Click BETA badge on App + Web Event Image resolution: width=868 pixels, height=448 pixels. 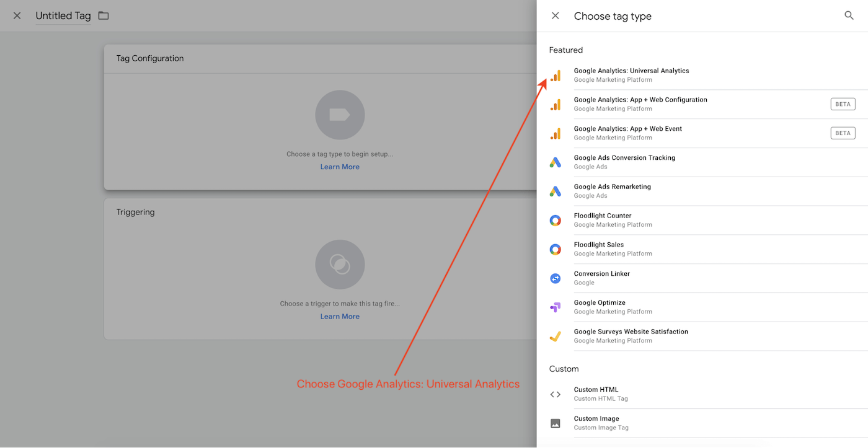point(843,133)
